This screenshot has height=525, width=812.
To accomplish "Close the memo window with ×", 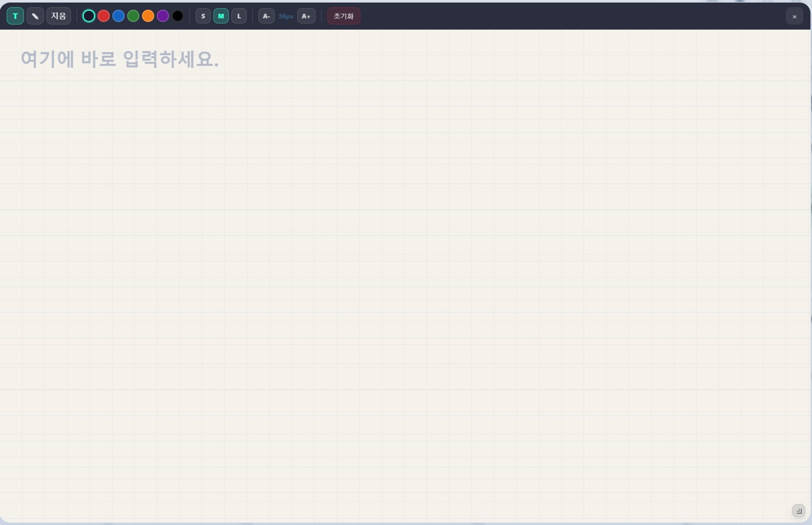I will click(795, 17).
